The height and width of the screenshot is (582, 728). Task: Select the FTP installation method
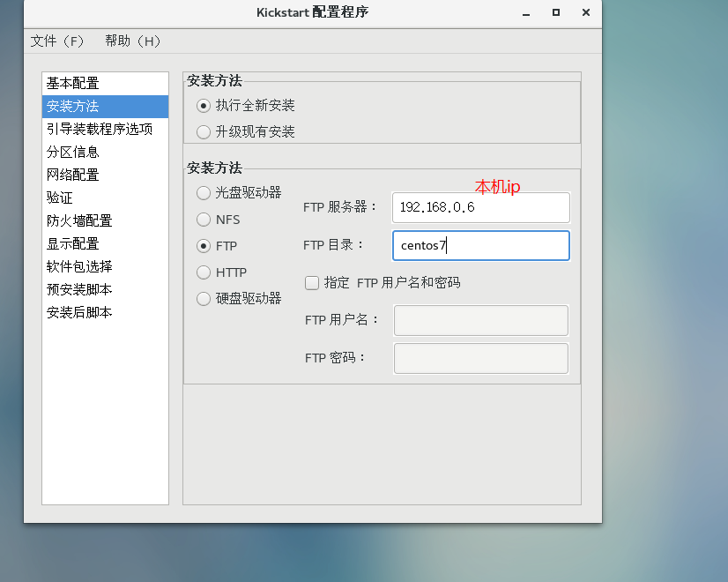(x=204, y=246)
